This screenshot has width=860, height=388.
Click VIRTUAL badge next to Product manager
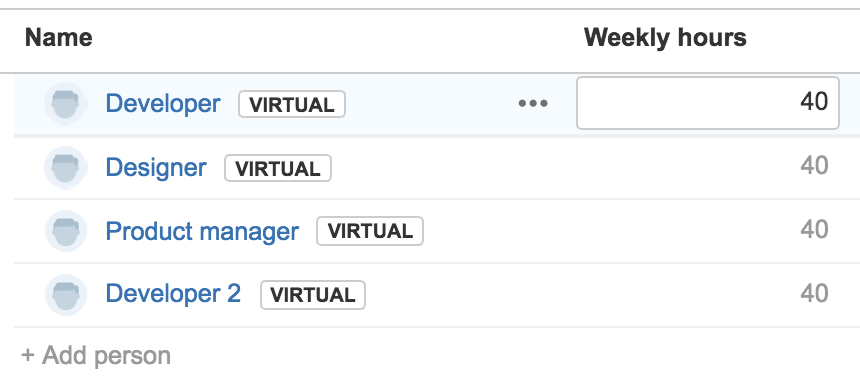point(370,231)
